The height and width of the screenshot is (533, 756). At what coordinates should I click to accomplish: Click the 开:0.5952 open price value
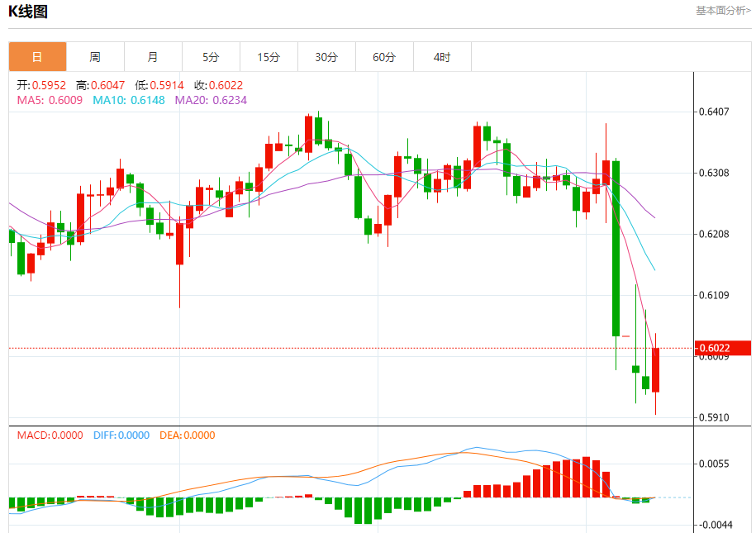[x=41, y=85]
